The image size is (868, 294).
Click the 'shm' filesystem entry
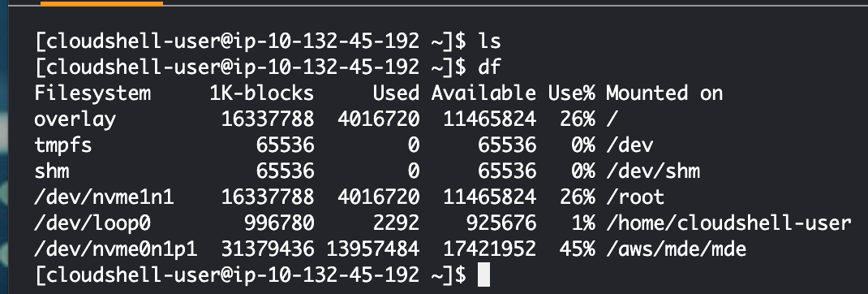pyautogui.click(x=51, y=171)
